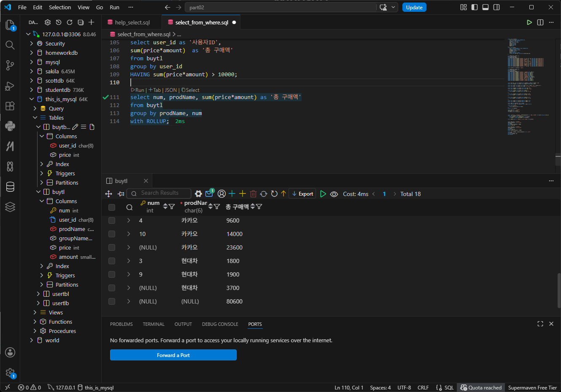
Task: Open the Search view in activity bar
Action: 10,45
